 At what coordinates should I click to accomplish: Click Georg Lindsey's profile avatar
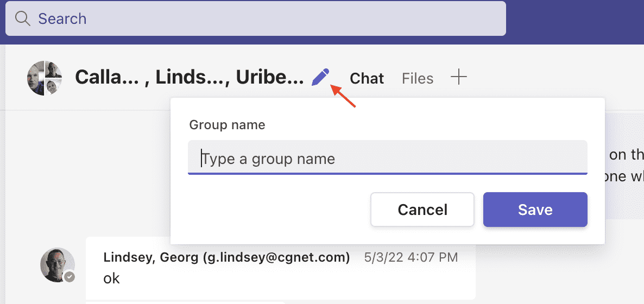pyautogui.click(x=57, y=264)
